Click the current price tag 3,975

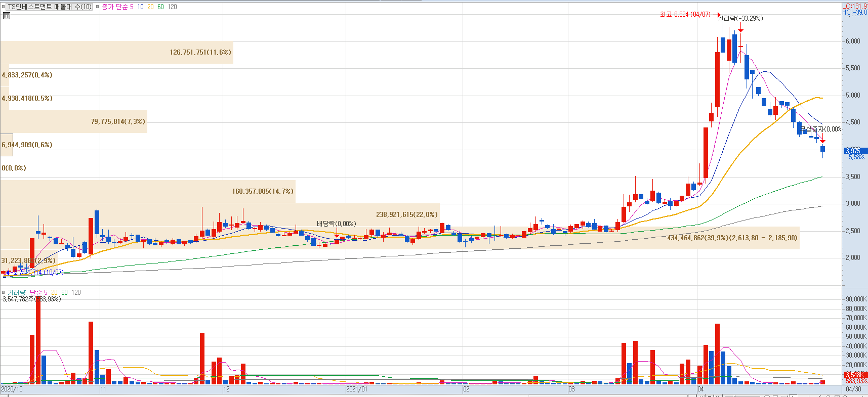pyautogui.click(x=855, y=151)
